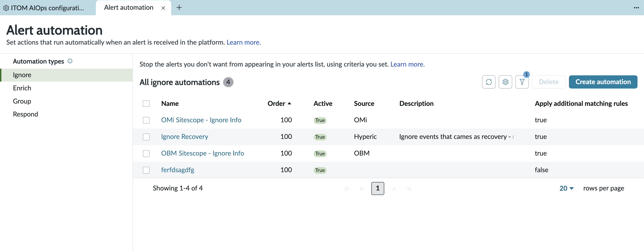This screenshot has width=644, height=251.
Task: Select the Alert automation tab
Action: pyautogui.click(x=128, y=8)
